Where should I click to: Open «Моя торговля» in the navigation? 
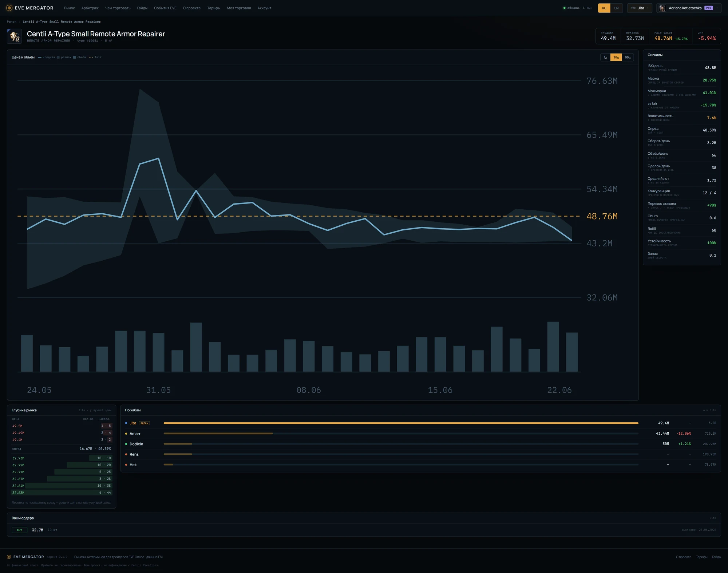pyautogui.click(x=239, y=8)
